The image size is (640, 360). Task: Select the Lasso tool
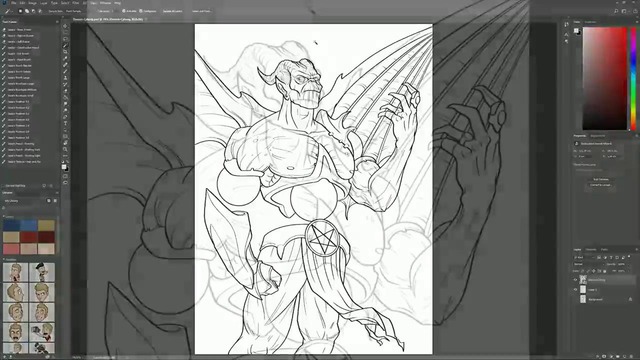(65, 39)
